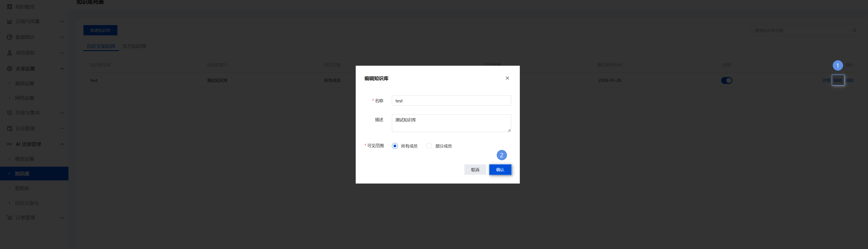868x249 pixels.
Task: Open 模型设置 in the sidebar
Action: tap(24, 159)
